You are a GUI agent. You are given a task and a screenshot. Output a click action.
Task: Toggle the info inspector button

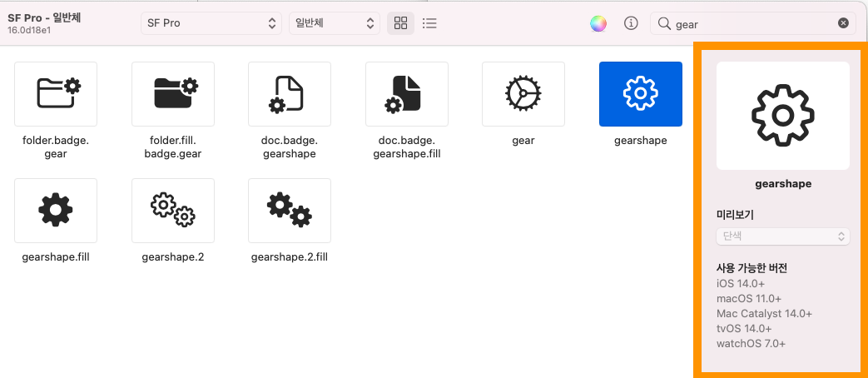point(631,23)
